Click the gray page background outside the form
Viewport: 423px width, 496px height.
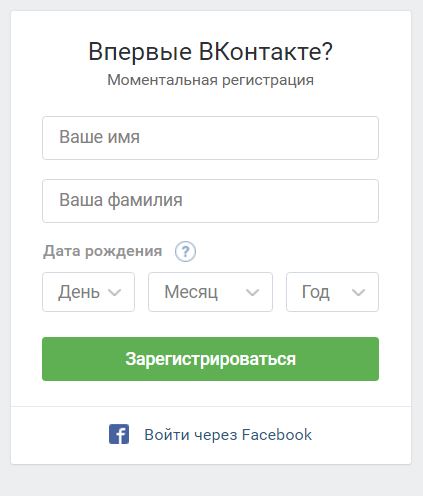pos(211,482)
